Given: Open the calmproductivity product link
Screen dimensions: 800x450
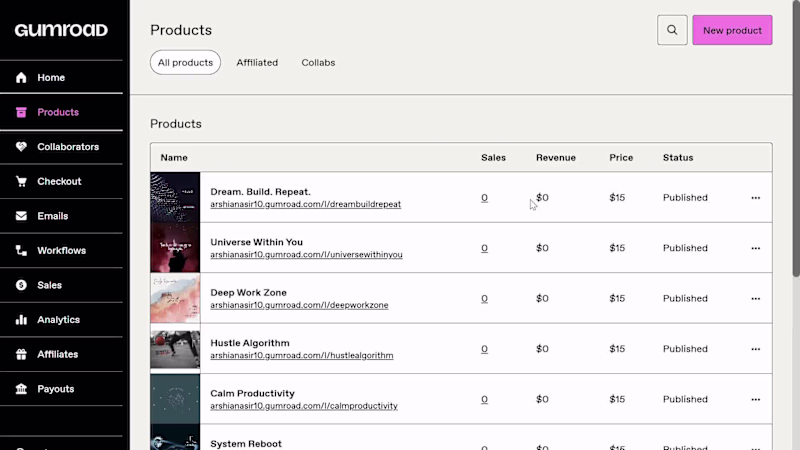Looking at the screenshot, I should [304, 406].
